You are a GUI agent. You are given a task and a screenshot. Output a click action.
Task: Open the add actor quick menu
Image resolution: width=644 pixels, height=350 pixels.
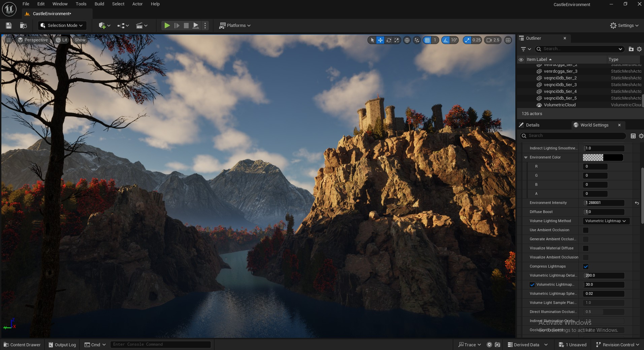(104, 26)
